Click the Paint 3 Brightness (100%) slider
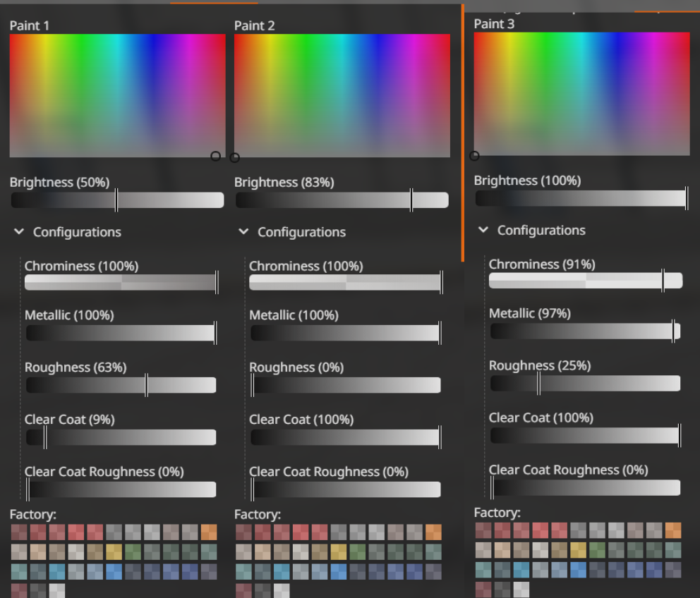This screenshot has width=700, height=598. pos(581,198)
